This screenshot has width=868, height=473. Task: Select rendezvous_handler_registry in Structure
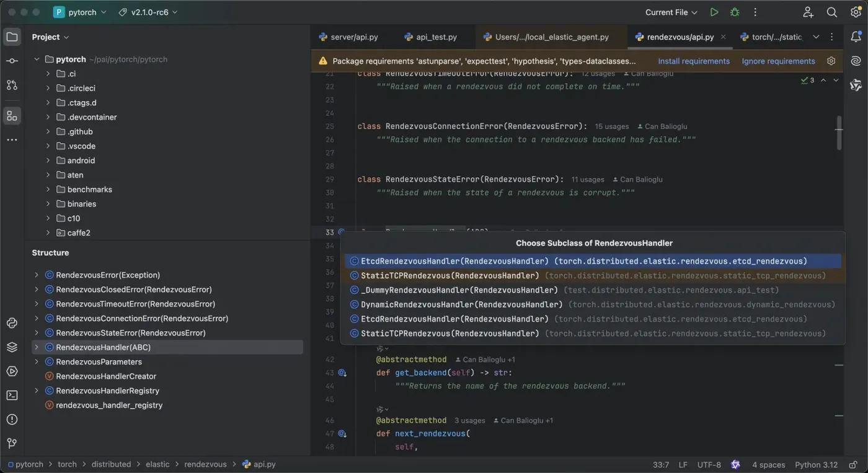(109, 405)
